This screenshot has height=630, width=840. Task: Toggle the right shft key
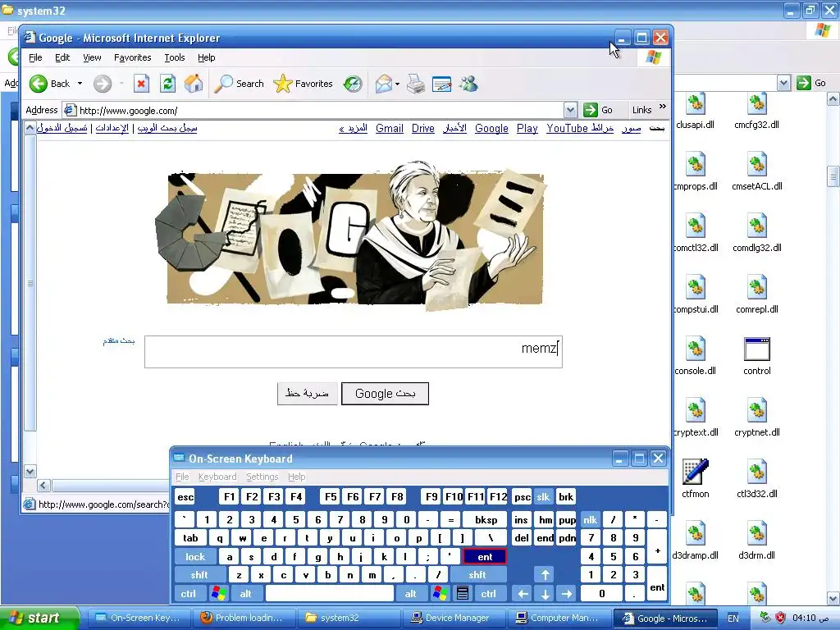[477, 575]
